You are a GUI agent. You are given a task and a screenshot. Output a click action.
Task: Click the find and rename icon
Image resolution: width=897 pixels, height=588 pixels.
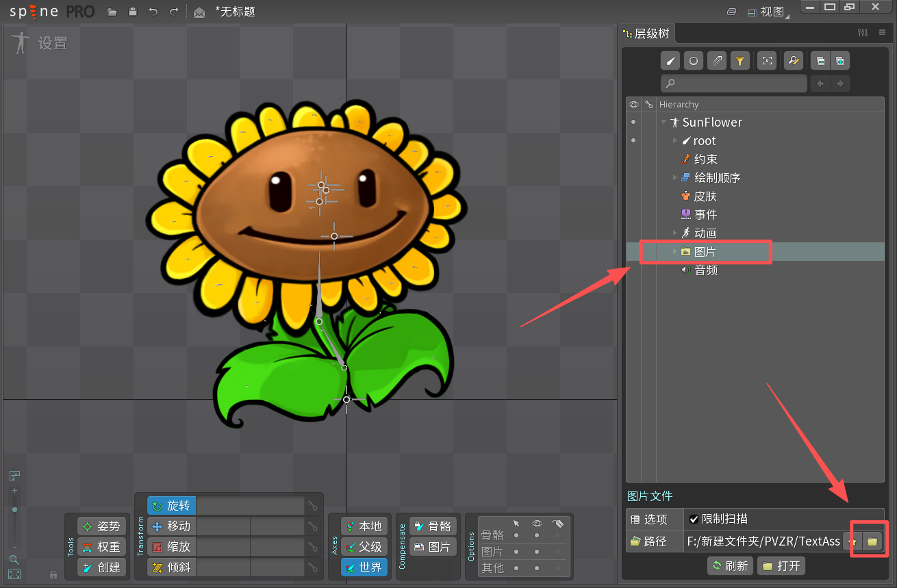pos(793,61)
